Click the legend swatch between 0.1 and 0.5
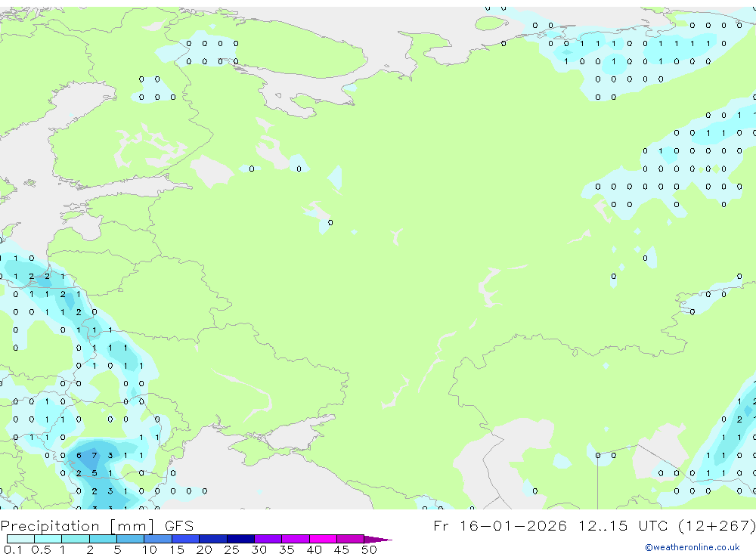The image size is (756, 554). (20, 539)
